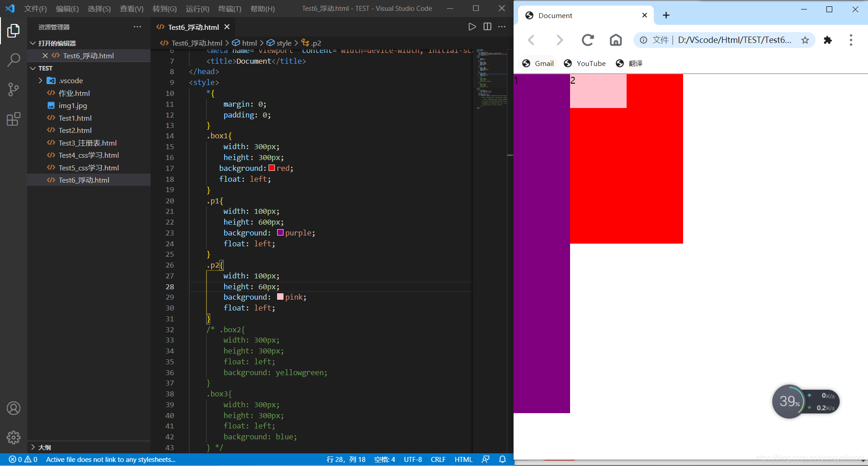This screenshot has width=868, height=466.
Task: Click the .p2 breadcrumb segment
Action: click(x=311, y=43)
